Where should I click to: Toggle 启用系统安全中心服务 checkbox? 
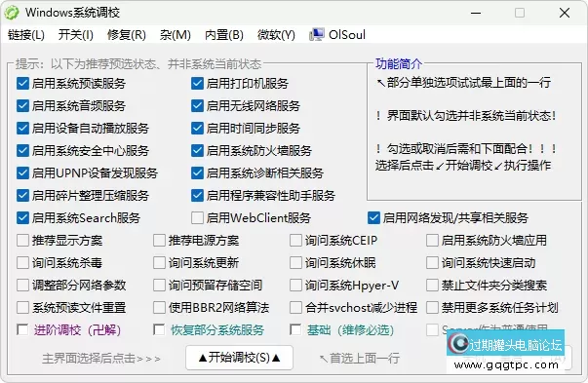[22, 151]
